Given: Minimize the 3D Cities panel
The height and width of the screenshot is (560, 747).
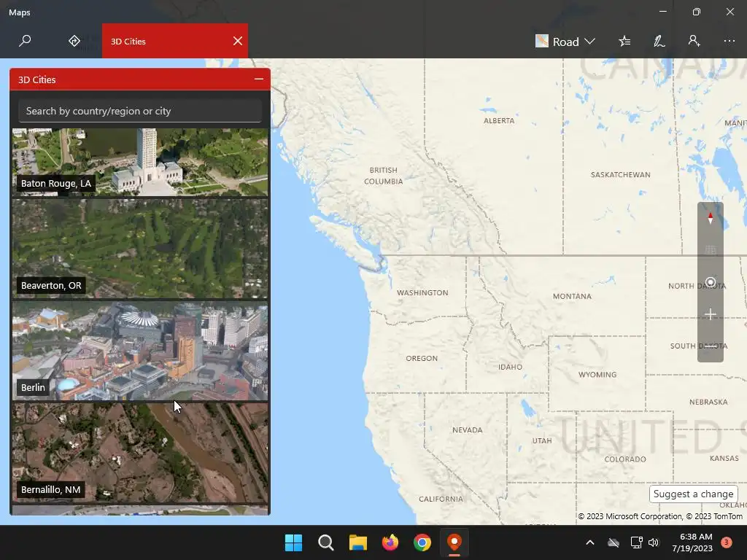Looking at the screenshot, I should point(259,79).
